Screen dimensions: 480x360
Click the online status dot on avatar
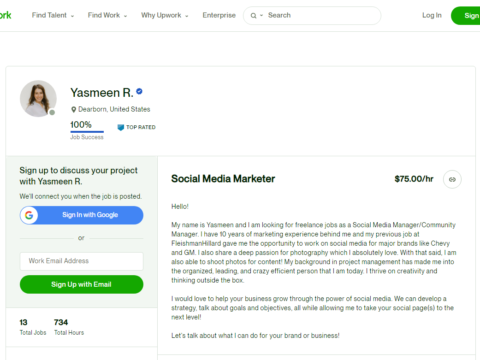(x=52, y=113)
